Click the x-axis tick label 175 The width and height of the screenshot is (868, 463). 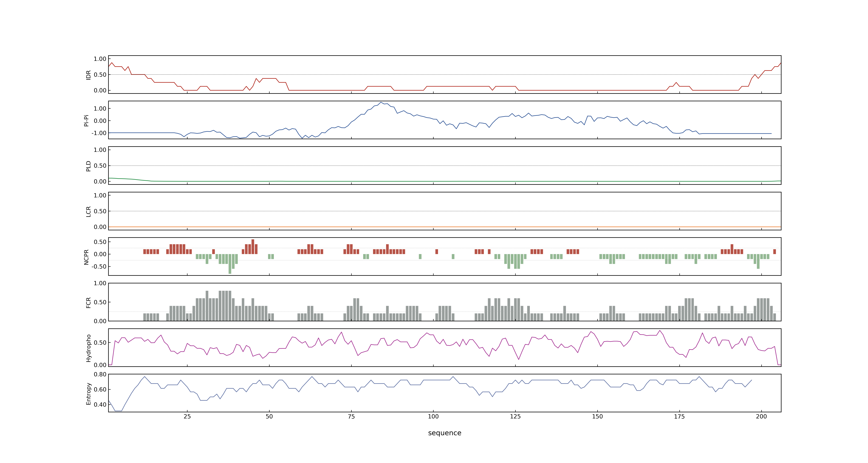coord(679,416)
